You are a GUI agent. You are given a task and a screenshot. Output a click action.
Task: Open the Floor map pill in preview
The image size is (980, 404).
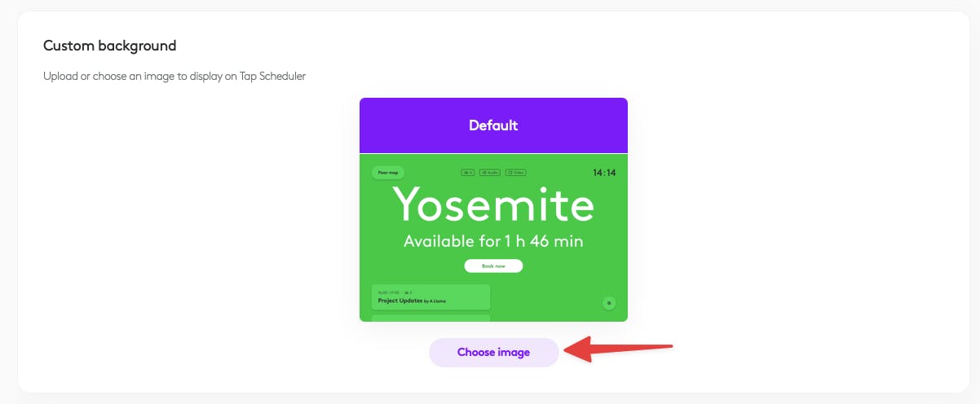(388, 173)
